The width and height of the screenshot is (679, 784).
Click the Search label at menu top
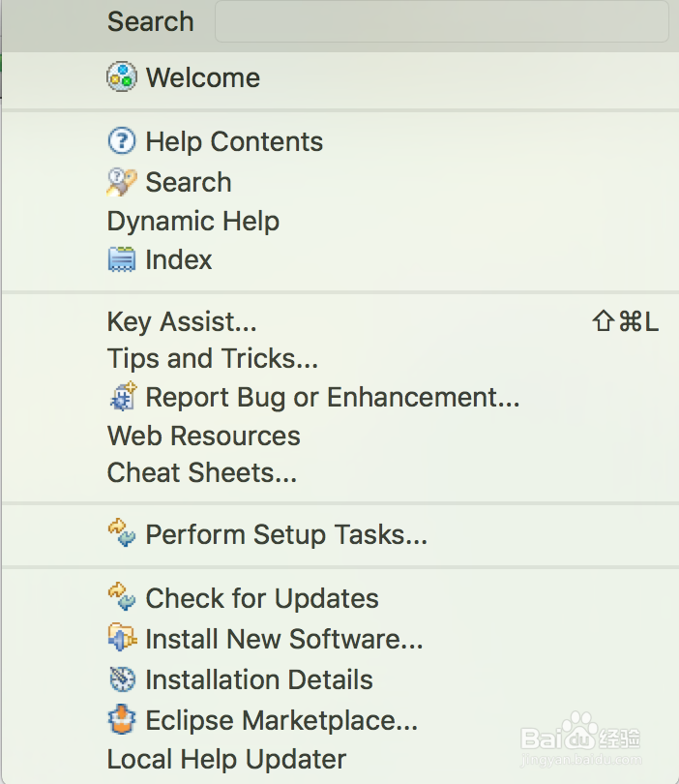(x=150, y=21)
